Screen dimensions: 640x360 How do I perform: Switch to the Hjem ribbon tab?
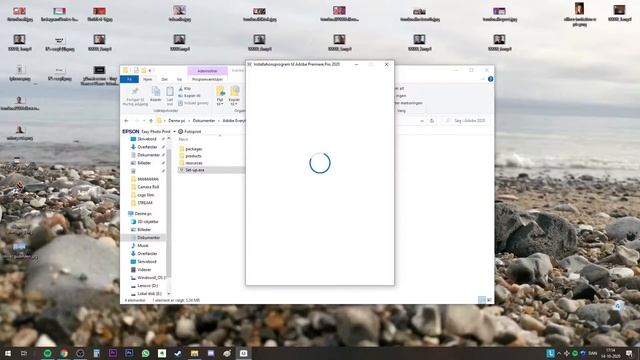tap(147, 79)
